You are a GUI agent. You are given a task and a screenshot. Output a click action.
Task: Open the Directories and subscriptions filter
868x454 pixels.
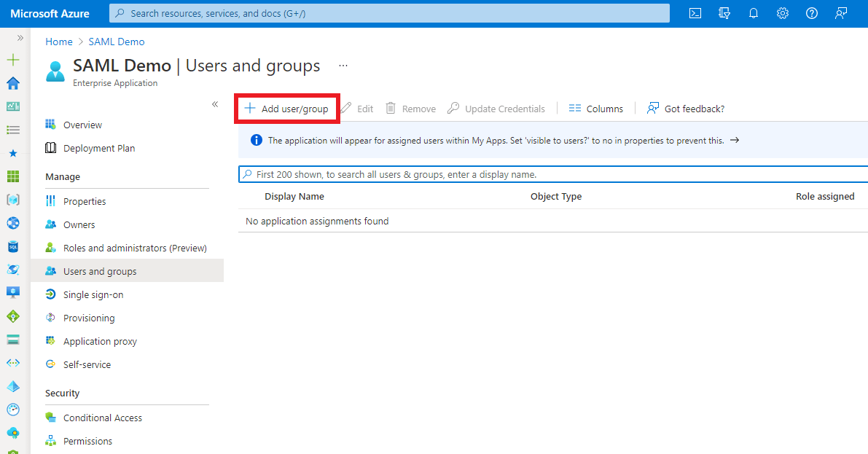point(724,12)
